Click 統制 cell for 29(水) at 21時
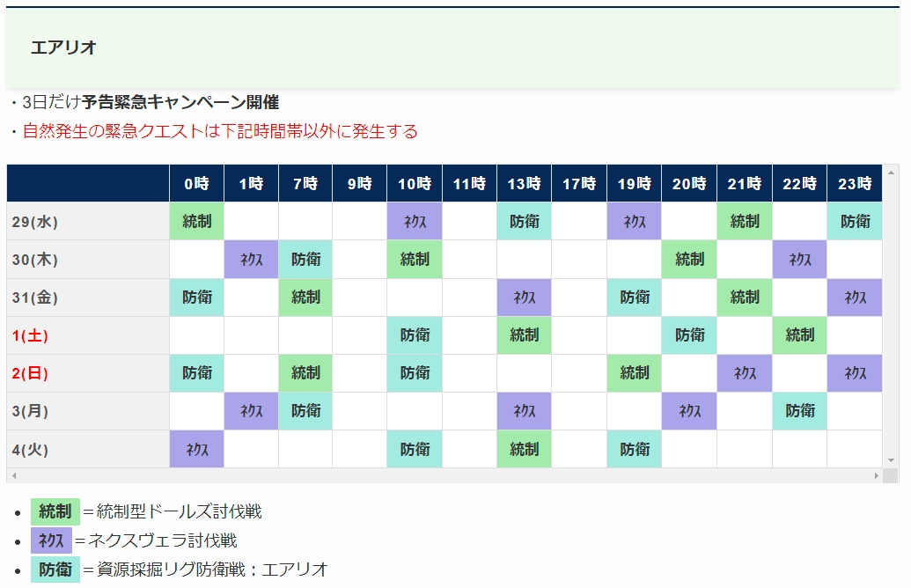911x588 pixels. pos(745,221)
